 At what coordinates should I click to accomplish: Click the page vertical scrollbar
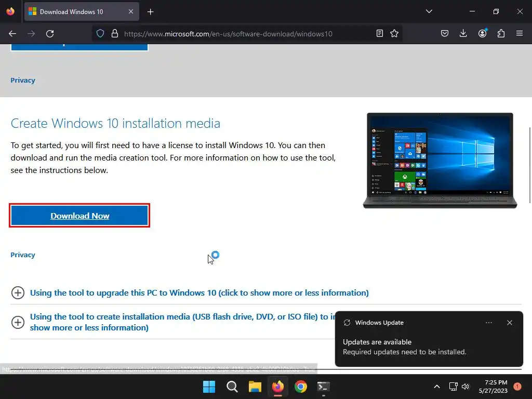pyautogui.click(x=529, y=165)
